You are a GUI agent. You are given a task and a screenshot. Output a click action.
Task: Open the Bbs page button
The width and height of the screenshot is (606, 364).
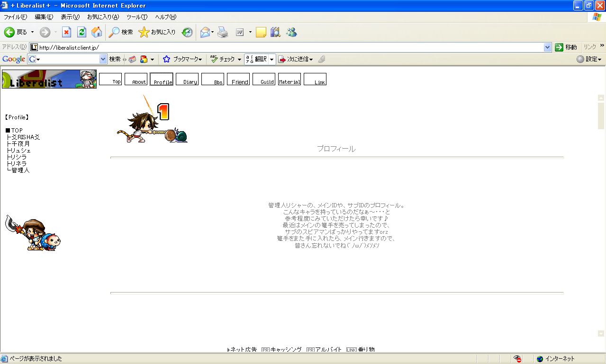[213, 79]
